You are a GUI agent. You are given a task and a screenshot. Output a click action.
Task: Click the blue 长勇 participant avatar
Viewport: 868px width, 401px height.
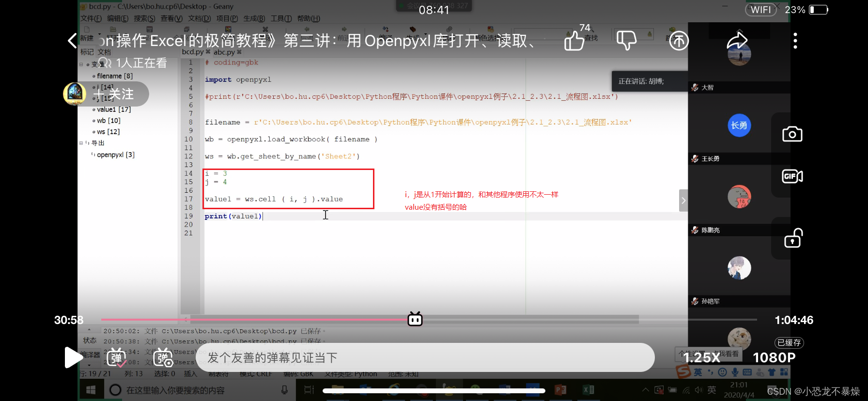[739, 125]
